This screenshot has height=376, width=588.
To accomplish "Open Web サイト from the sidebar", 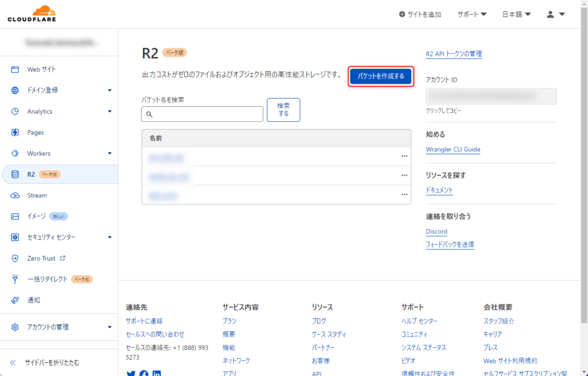I will [41, 70].
